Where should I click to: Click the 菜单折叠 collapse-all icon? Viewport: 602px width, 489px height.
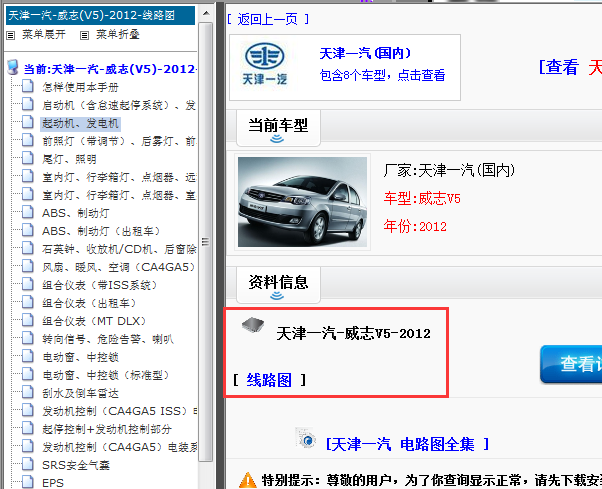(x=84, y=36)
